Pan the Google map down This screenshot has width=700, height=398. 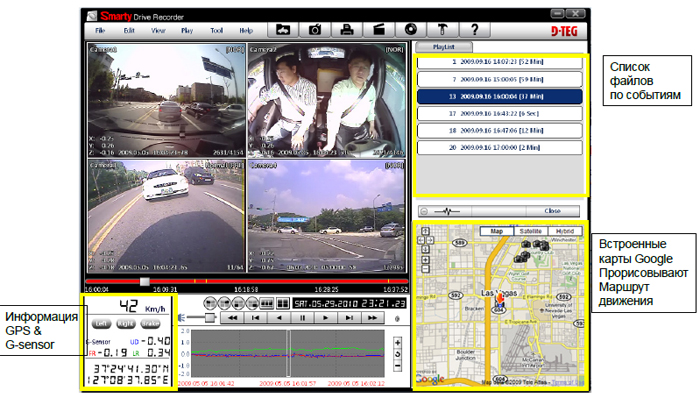(425, 249)
